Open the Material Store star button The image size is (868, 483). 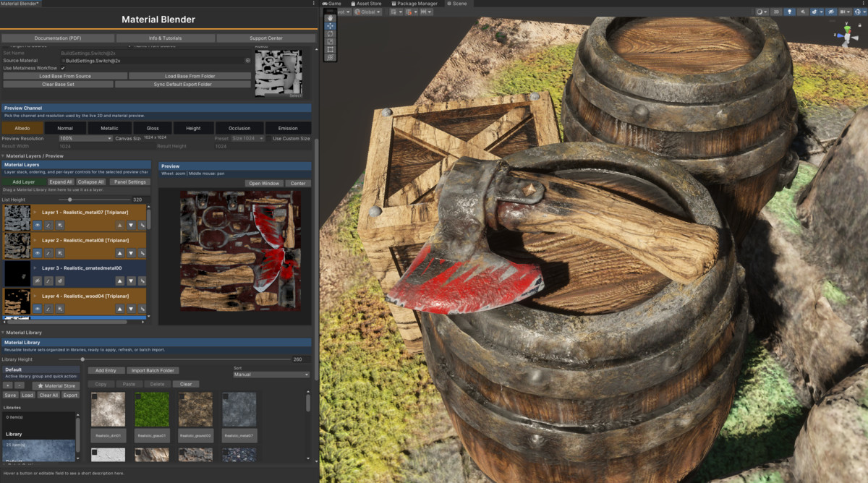(56, 385)
